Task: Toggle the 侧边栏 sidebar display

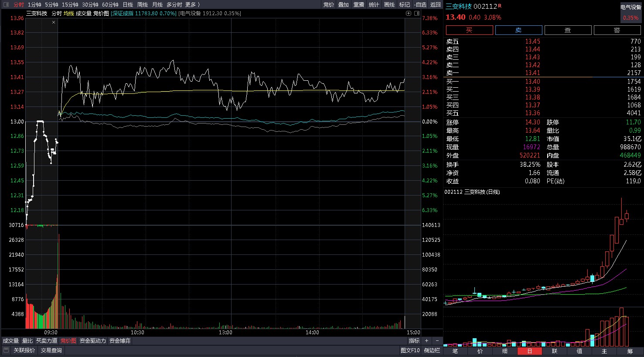Action: tap(432, 350)
